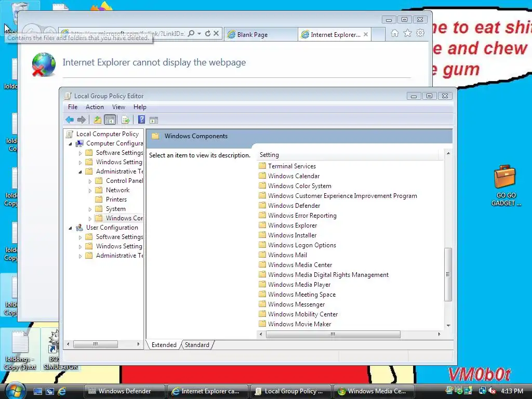Switch to the Extended tab
Viewport: 532px width, 399px height.
pos(164,345)
